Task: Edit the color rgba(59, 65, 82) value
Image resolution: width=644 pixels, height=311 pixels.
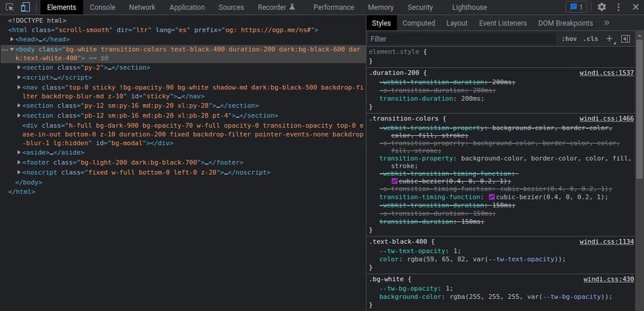Action: tap(485, 259)
